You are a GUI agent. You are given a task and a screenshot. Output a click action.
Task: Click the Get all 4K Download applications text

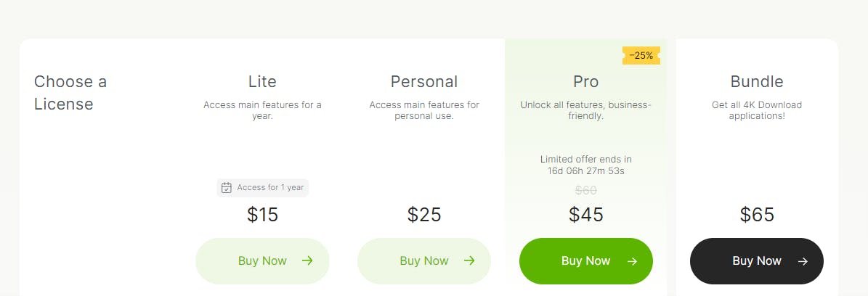(757, 110)
